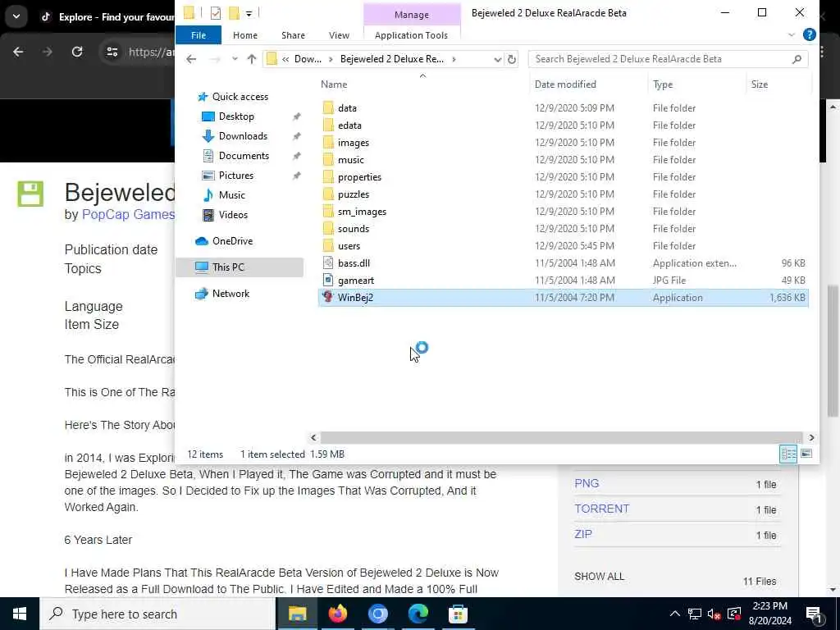Open File Explorer help
Viewport: 840px width, 630px height.
pyautogui.click(x=809, y=34)
